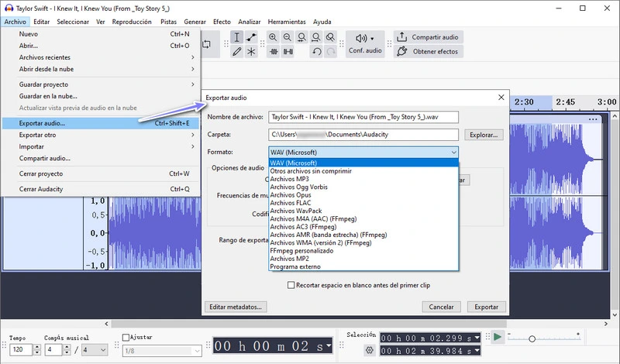The image size is (620, 364).
Task: Close the Exportar audio dialog
Action: point(501,98)
